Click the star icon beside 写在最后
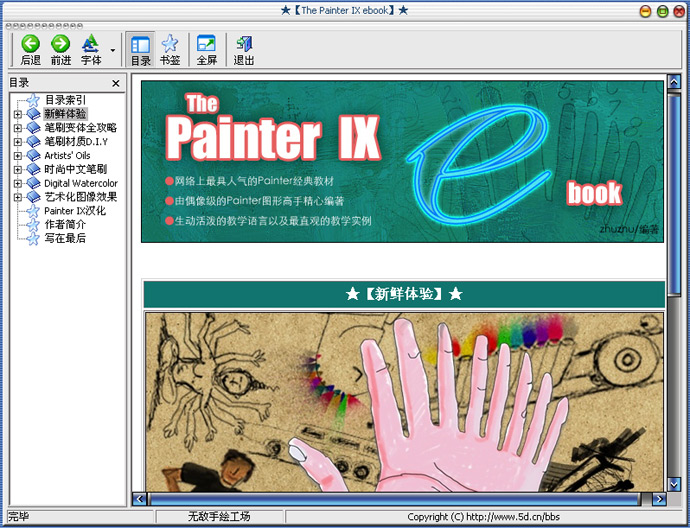 33,238
